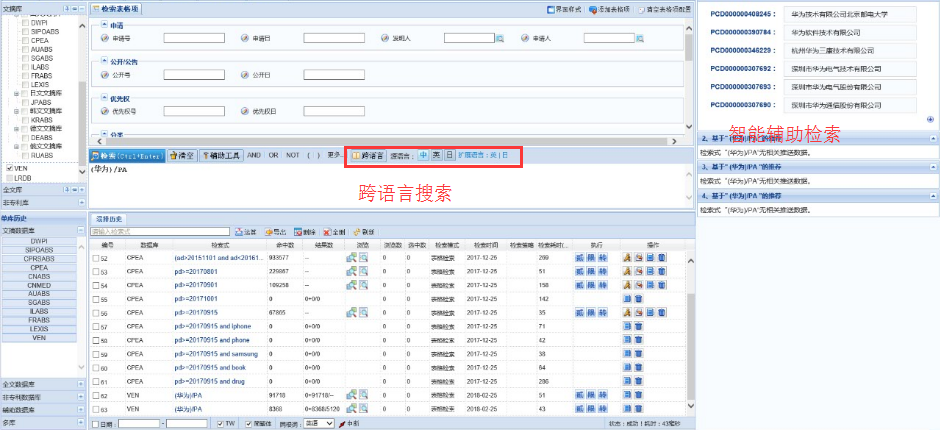Click the lookup icon next to 发明人 field
This screenshot has width=940, height=430.
[500, 38]
